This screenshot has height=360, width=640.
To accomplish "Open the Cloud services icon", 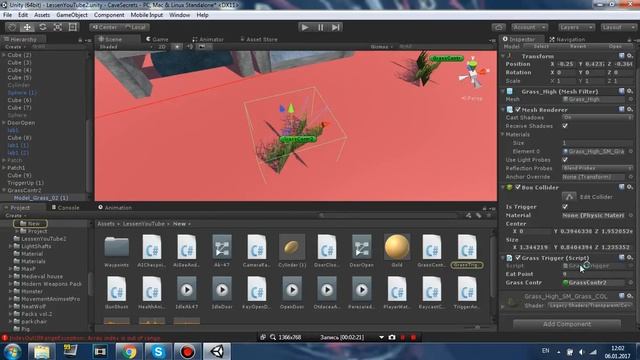I will 498,27.
